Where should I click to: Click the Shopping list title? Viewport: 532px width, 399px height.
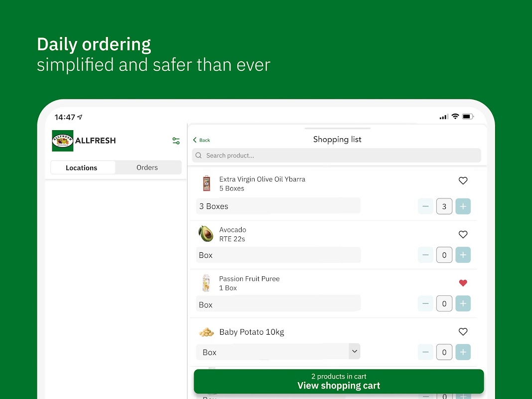click(337, 140)
